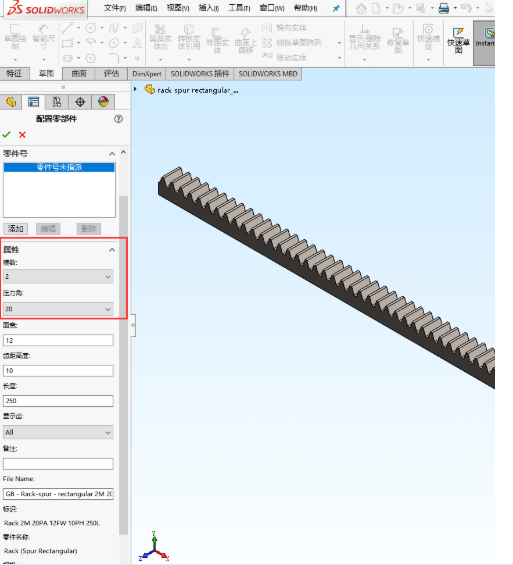
Task: Open the Line tool dropdown arrow
Action: point(78,28)
